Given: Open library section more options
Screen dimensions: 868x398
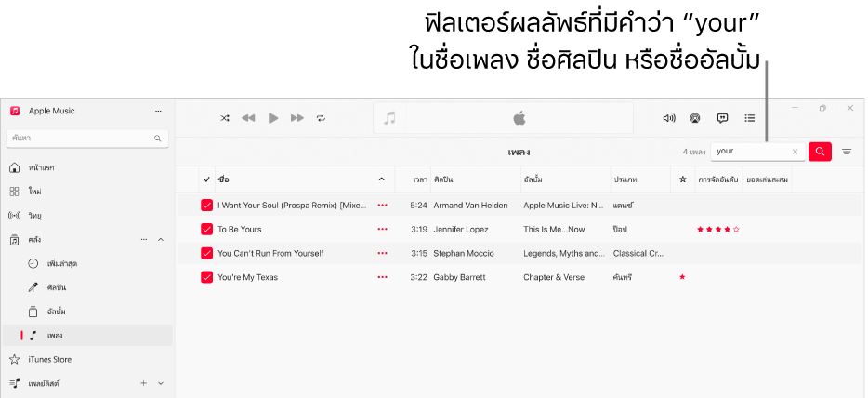Looking at the screenshot, I should [144, 240].
